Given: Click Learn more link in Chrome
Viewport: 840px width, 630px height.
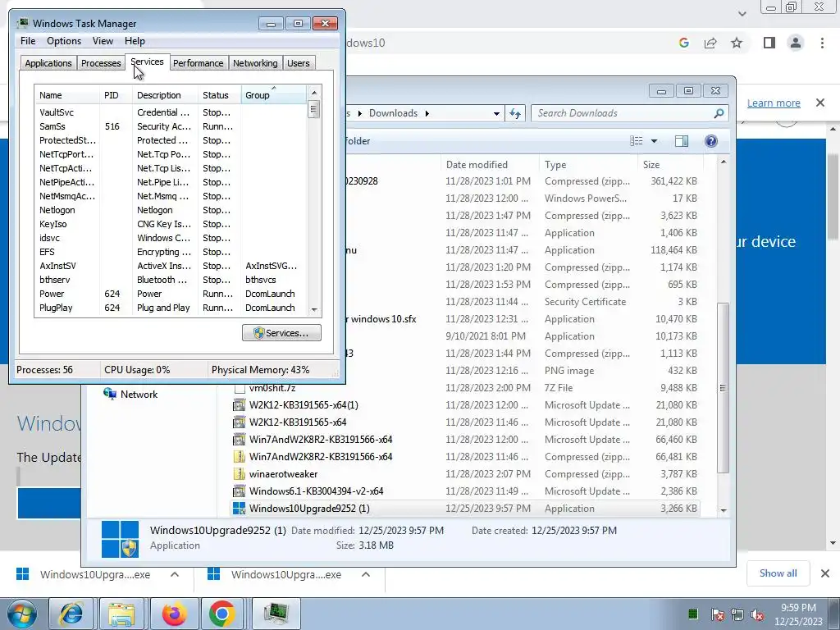Looking at the screenshot, I should click(x=774, y=103).
